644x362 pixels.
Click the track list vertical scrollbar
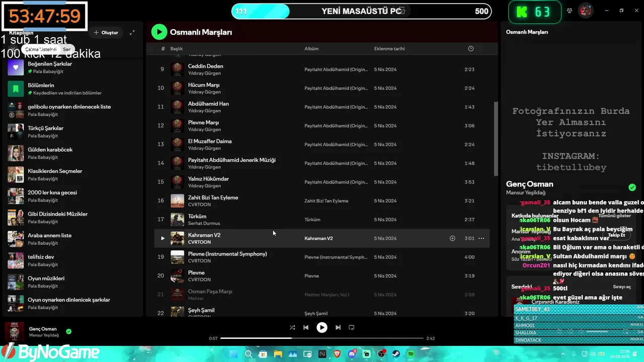pyautogui.click(x=496, y=139)
